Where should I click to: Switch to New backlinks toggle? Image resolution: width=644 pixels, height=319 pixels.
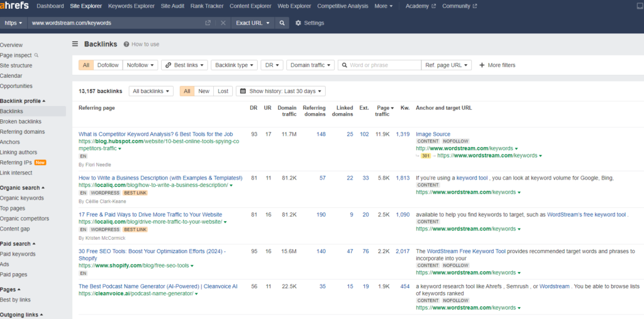point(204,91)
